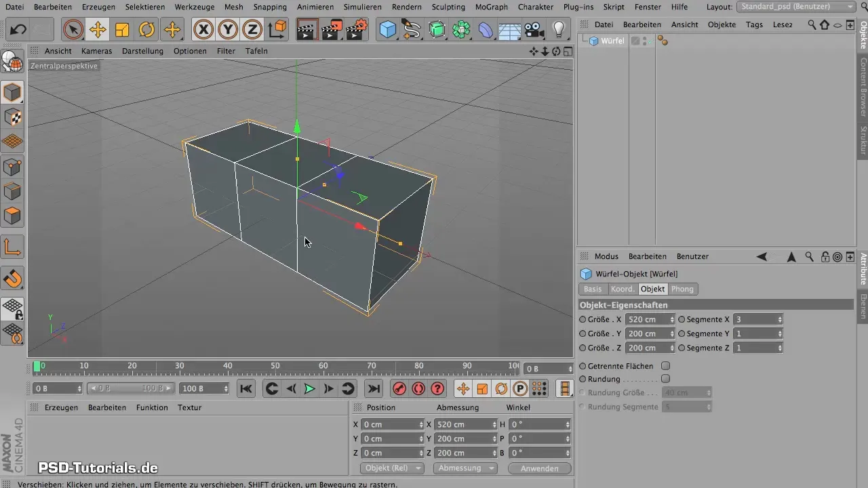Image resolution: width=868 pixels, height=488 pixels.
Task: Adjust Segmente X stepper arrows
Action: click(x=780, y=319)
